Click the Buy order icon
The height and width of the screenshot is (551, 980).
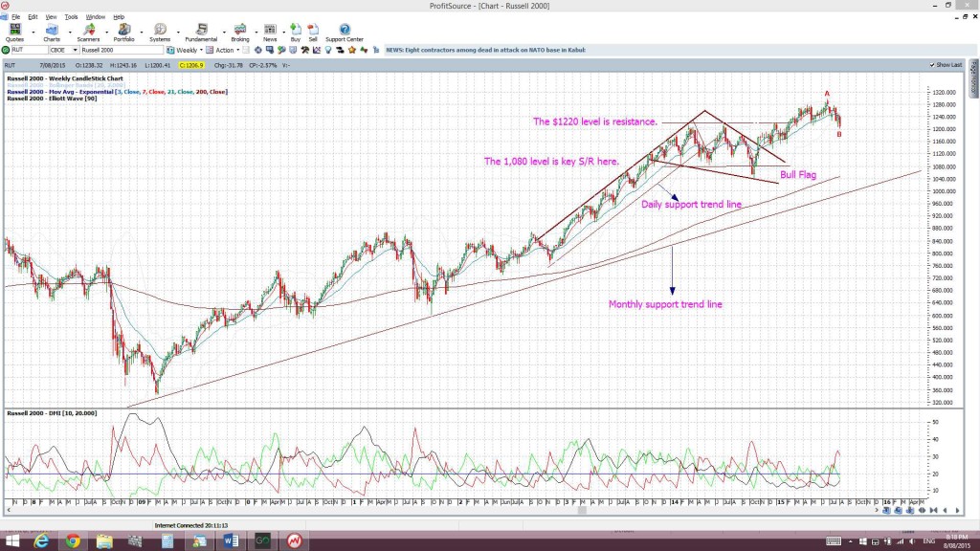click(296, 32)
